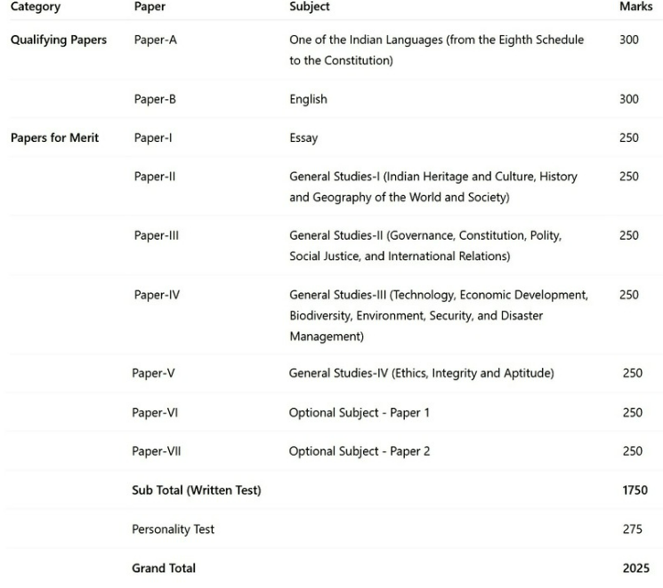Click the Paper-III cell
663x588 pixels.
click(156, 235)
